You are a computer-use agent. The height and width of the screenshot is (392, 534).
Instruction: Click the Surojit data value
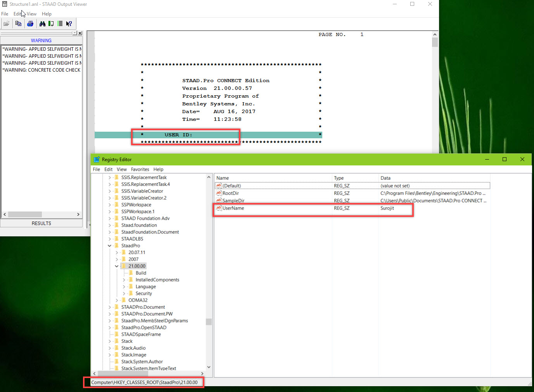point(387,208)
